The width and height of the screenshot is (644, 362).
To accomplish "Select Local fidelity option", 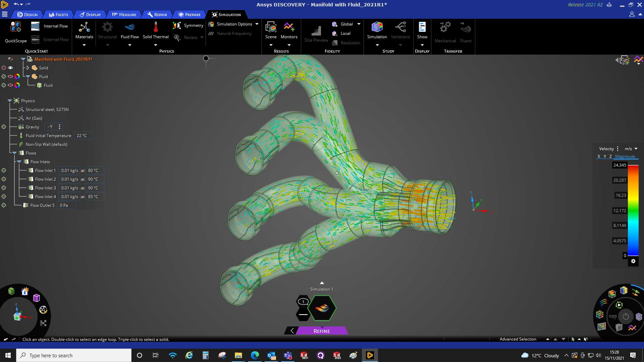I will pos(341,34).
